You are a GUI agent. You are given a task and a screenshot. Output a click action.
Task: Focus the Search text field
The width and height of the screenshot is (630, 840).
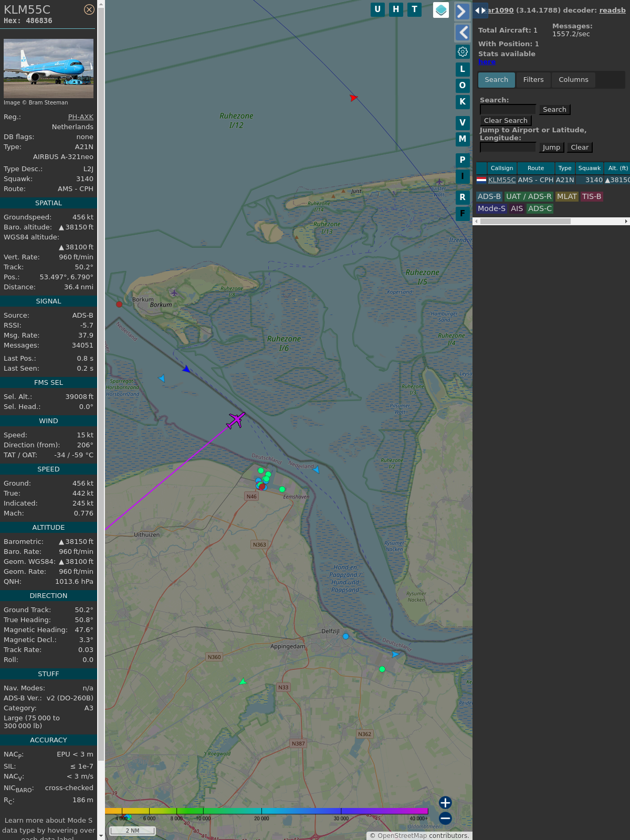[508, 109]
